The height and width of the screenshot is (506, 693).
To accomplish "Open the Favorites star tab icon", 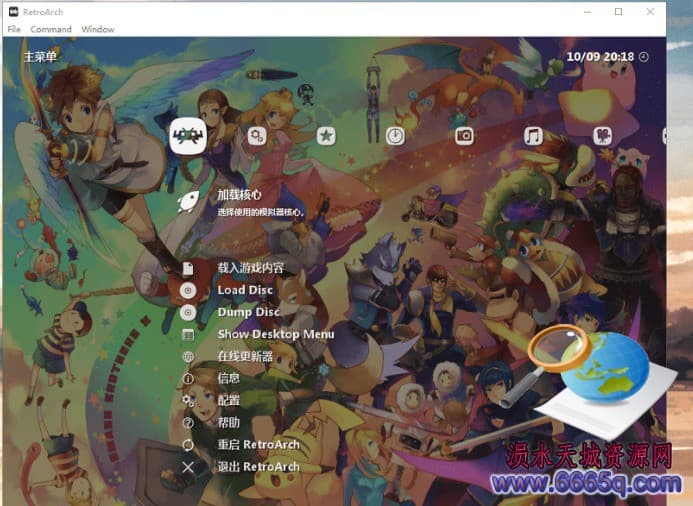I will [326, 136].
